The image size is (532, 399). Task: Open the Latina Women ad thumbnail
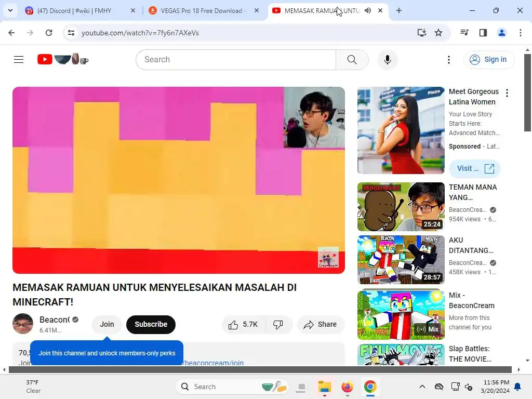tap(401, 130)
